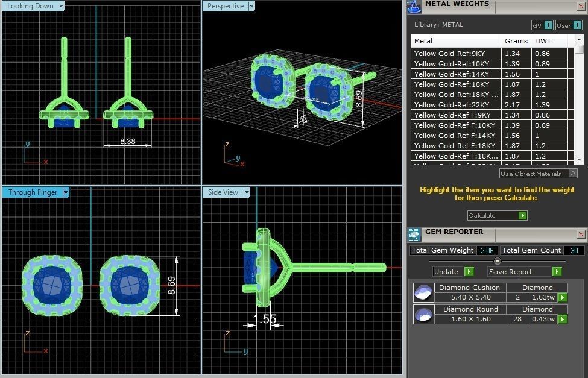Activate the Through Finger viewport label

point(33,192)
